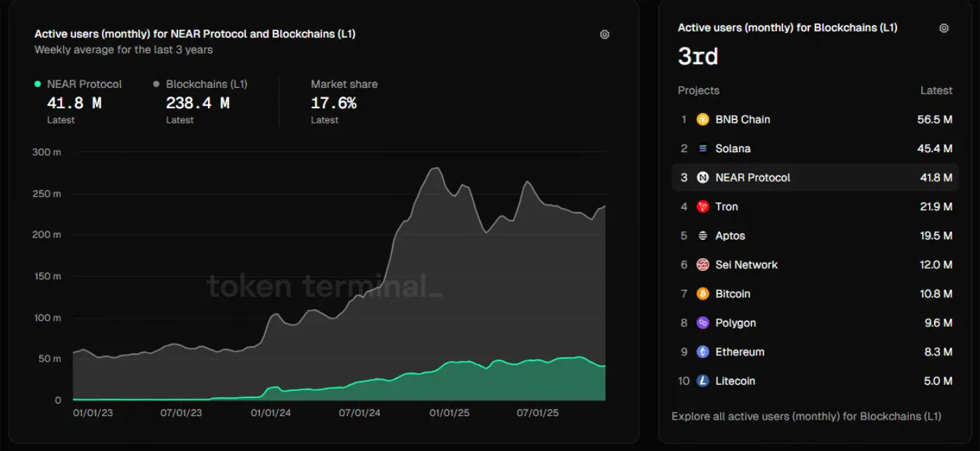Click the BNB Chain logo icon

703,119
